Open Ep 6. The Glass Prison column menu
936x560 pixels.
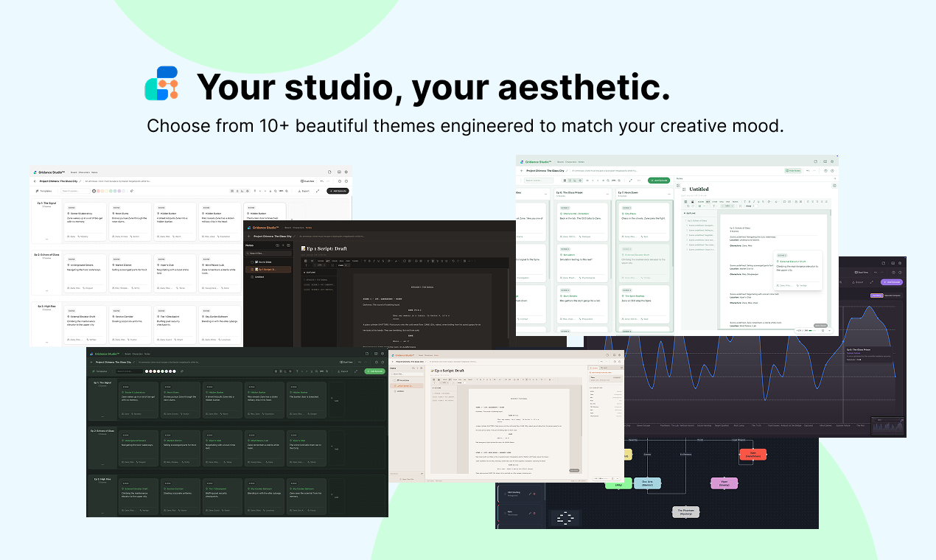(607, 194)
